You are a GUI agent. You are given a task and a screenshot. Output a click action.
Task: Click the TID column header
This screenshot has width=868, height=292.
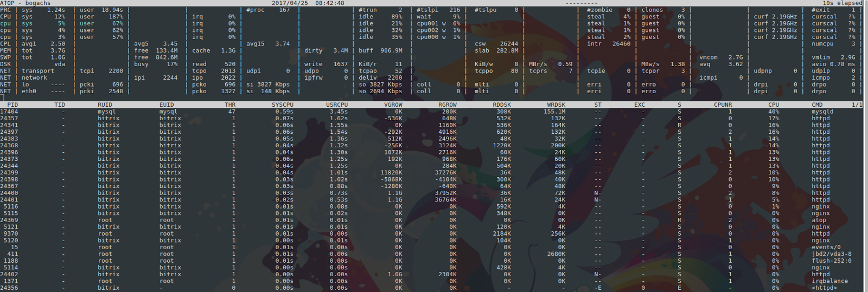(60, 105)
